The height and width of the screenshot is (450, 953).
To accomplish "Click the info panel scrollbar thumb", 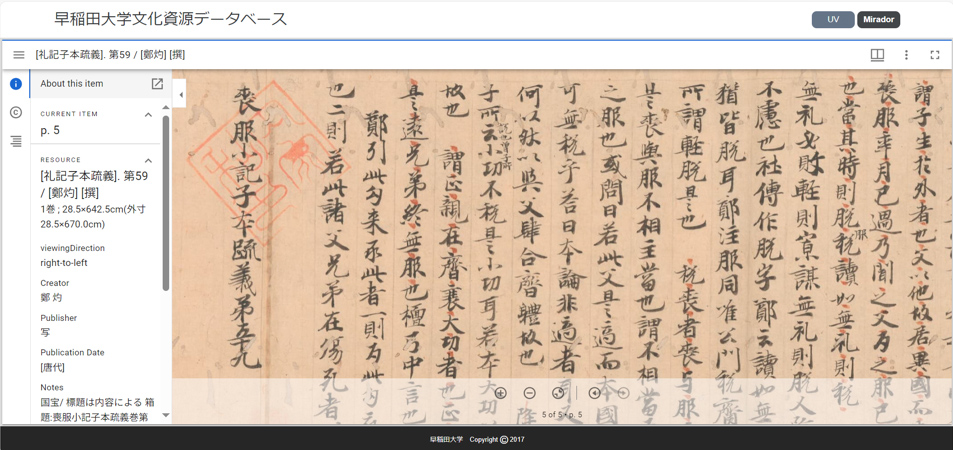I will [166, 202].
